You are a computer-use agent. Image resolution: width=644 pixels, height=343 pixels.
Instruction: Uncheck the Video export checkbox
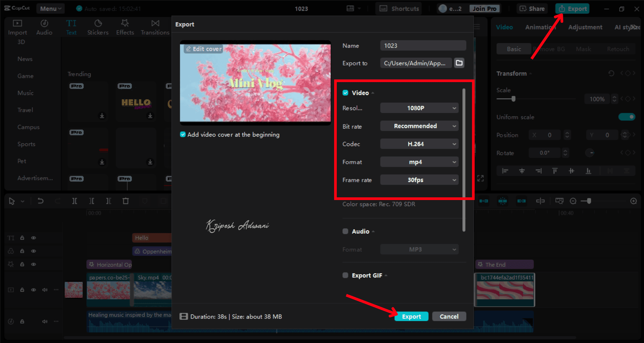[345, 93]
